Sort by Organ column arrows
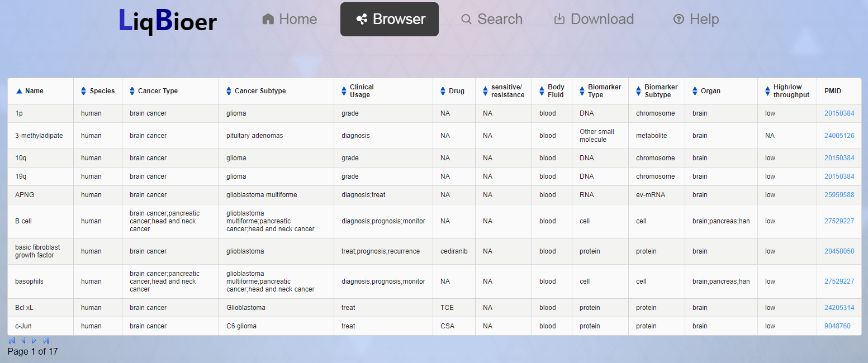 tap(695, 91)
